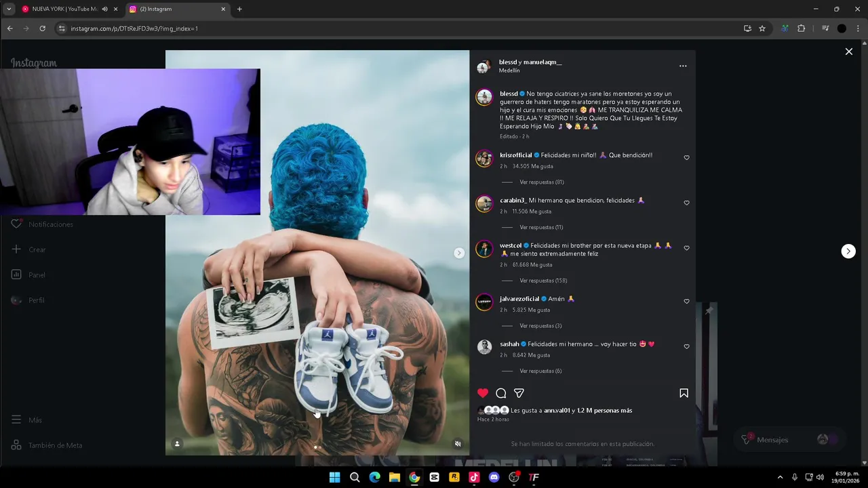Open CapCut from the taskbar
868x488 pixels.
tap(434, 477)
